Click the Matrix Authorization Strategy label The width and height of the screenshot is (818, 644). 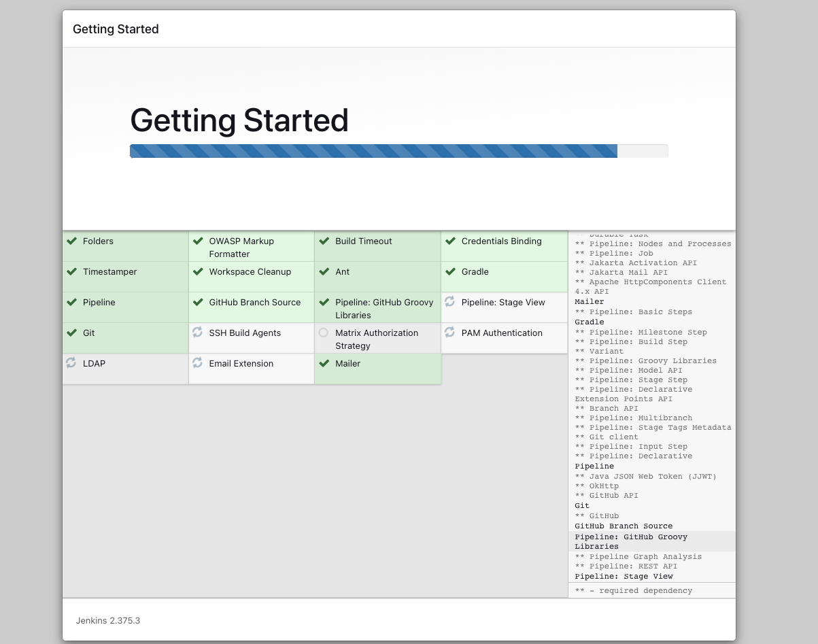[x=377, y=339]
